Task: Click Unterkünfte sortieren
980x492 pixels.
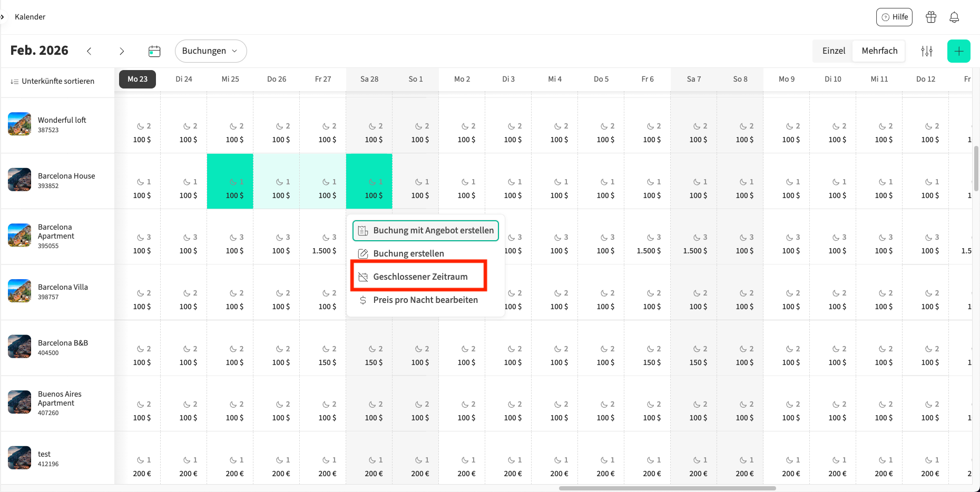Action: click(x=53, y=81)
